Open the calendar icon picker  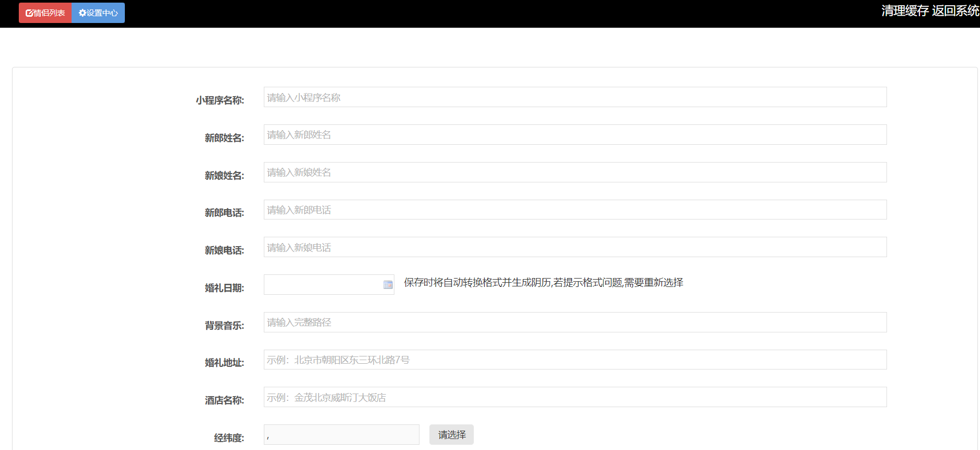(388, 285)
